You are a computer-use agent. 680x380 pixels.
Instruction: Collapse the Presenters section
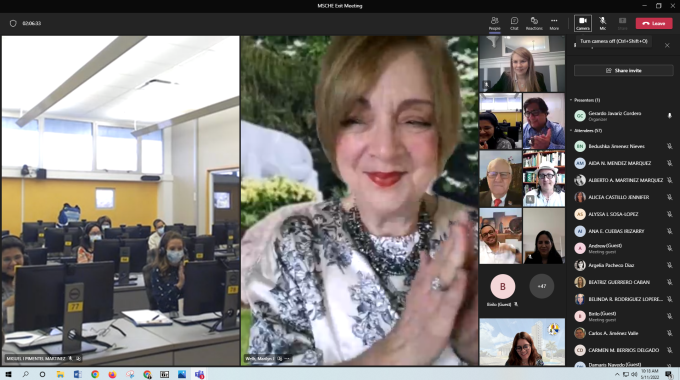pyautogui.click(x=571, y=100)
